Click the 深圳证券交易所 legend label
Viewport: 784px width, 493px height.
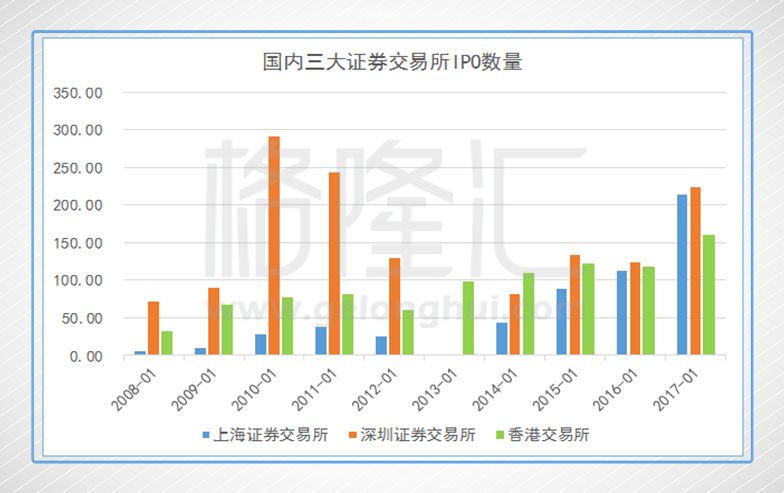pyautogui.click(x=418, y=435)
